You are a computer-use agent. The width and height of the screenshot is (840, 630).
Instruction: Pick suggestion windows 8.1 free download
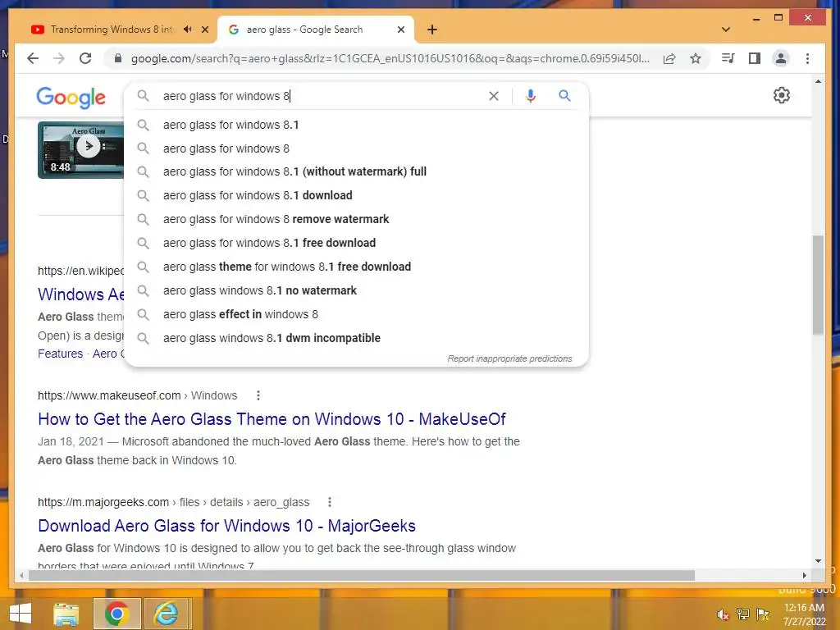356,243
